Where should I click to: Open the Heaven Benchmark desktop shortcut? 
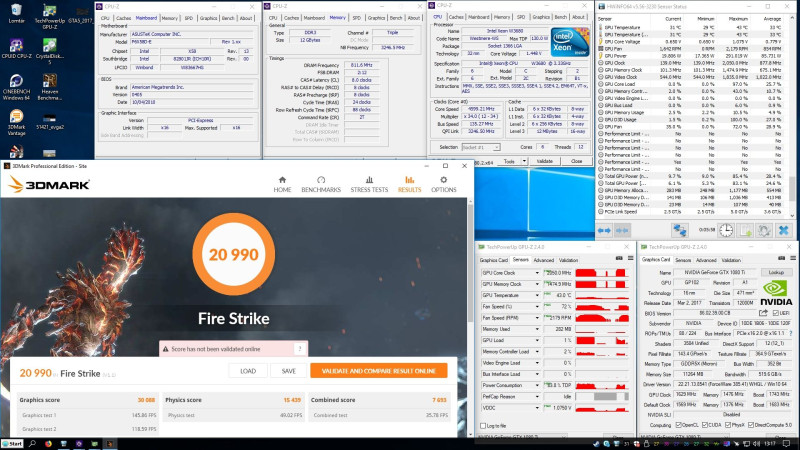[x=49, y=87]
